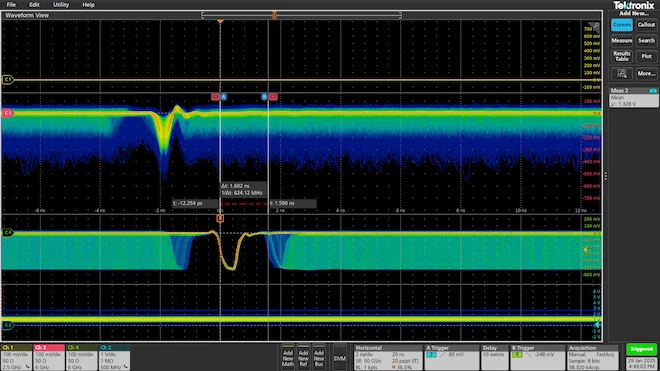Open the DVM button
660x371 pixels.
(x=340, y=358)
